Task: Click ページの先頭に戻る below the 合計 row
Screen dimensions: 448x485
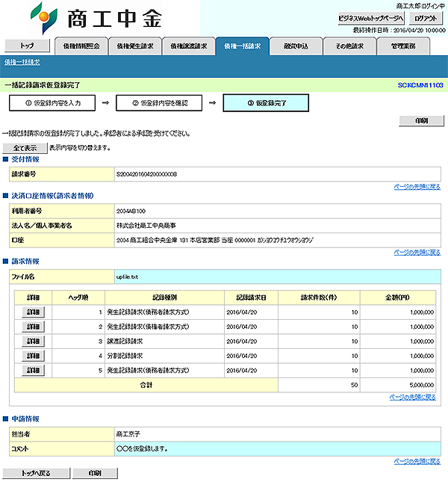Action: pos(412,397)
